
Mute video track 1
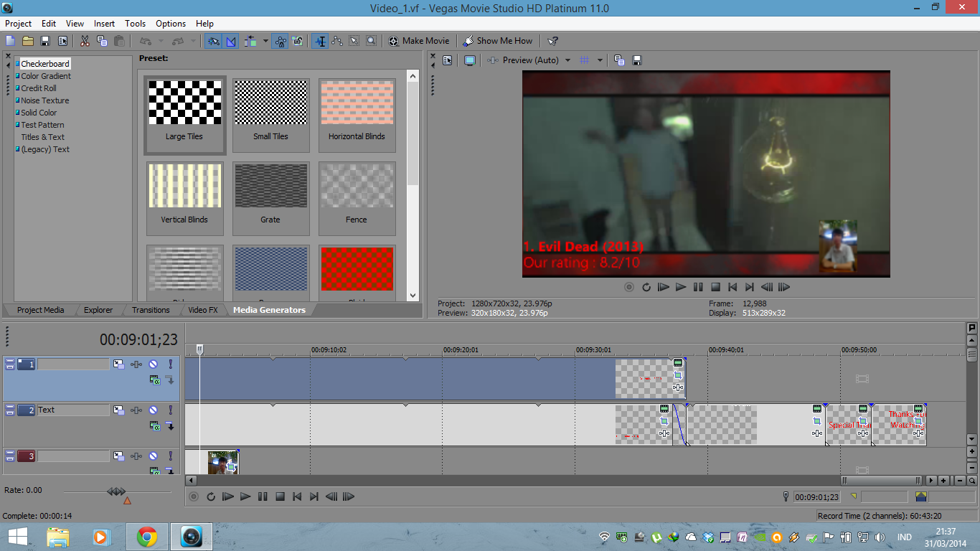point(153,364)
